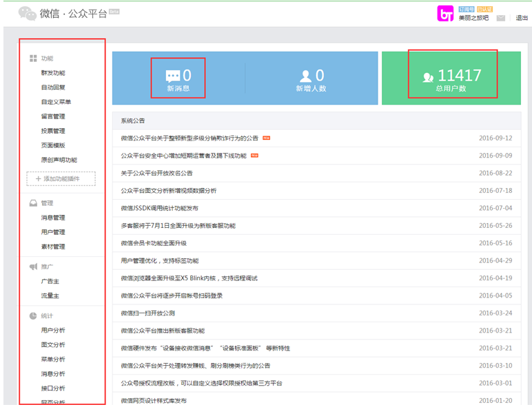Click the 新消息 chat bubble icon
This screenshot has height=407, width=532.
click(173, 76)
